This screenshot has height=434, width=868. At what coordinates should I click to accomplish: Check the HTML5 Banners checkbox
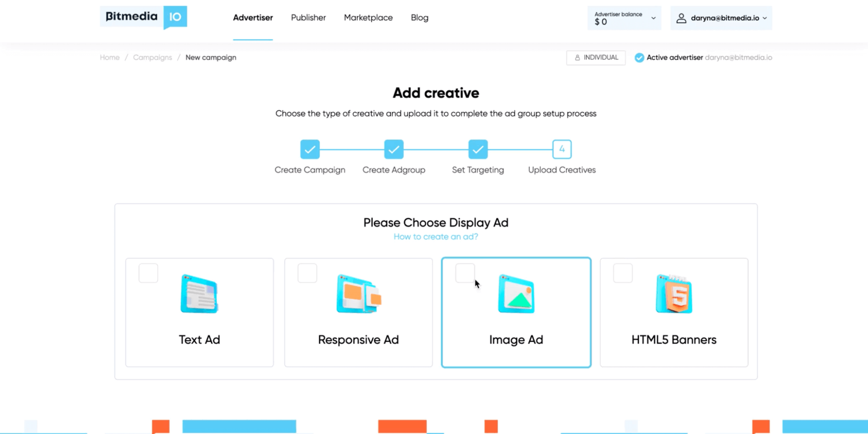pyautogui.click(x=623, y=273)
